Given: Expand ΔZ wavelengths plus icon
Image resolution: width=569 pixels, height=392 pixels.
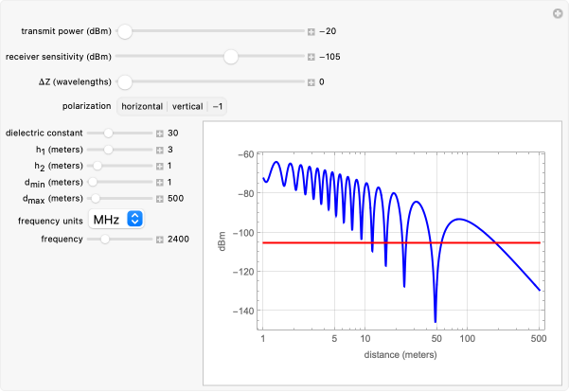Looking at the screenshot, I should [311, 82].
